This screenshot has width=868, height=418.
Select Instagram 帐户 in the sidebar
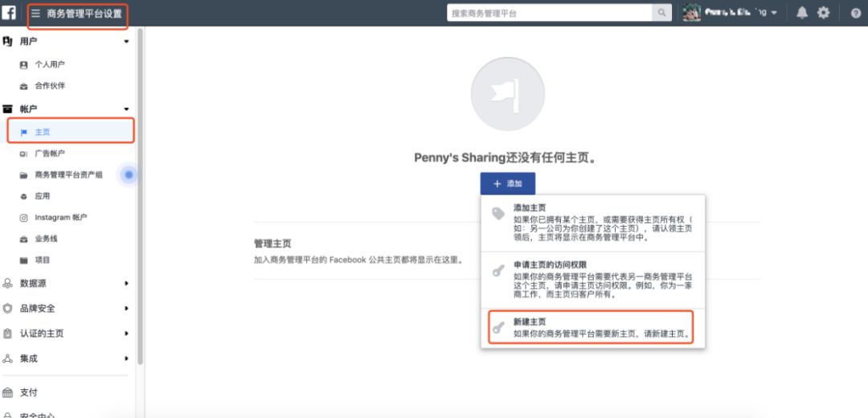[x=61, y=218]
